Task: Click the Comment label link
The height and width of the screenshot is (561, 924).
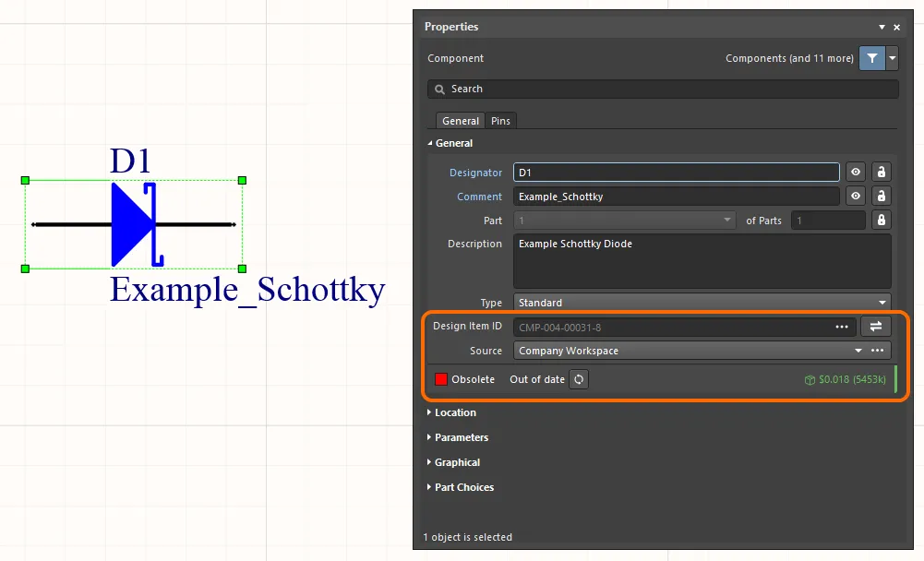Action: tap(479, 197)
